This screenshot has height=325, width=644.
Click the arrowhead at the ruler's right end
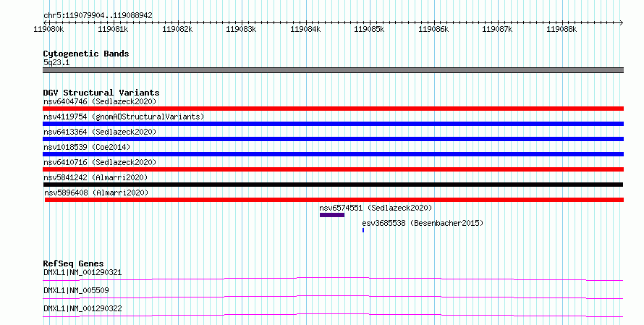pos(622,23)
